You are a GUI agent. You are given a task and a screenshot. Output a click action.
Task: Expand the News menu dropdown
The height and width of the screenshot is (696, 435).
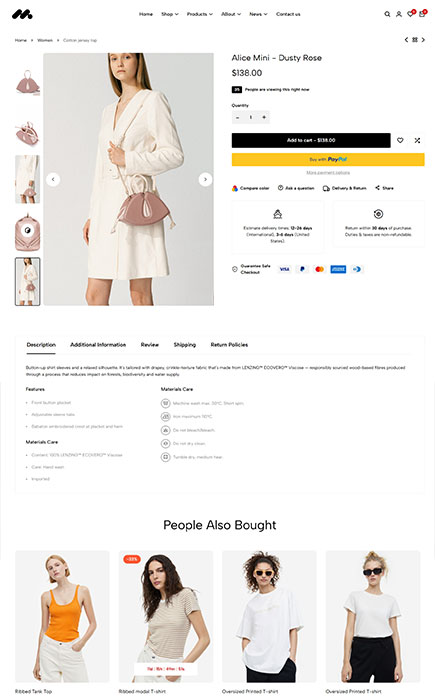click(x=258, y=14)
